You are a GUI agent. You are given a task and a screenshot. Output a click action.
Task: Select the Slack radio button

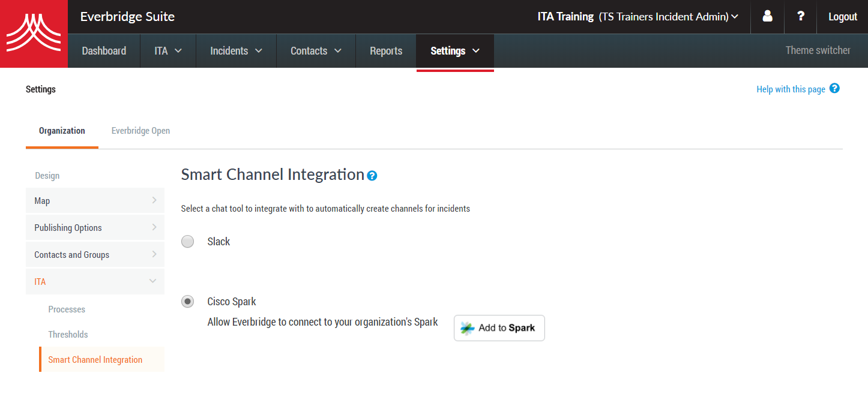pos(188,242)
